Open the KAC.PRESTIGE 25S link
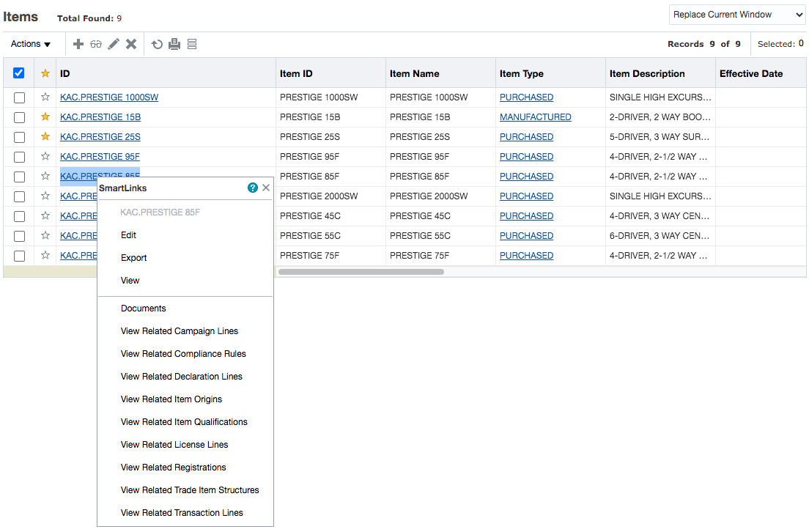The height and width of the screenshot is (532, 809). [x=100, y=137]
